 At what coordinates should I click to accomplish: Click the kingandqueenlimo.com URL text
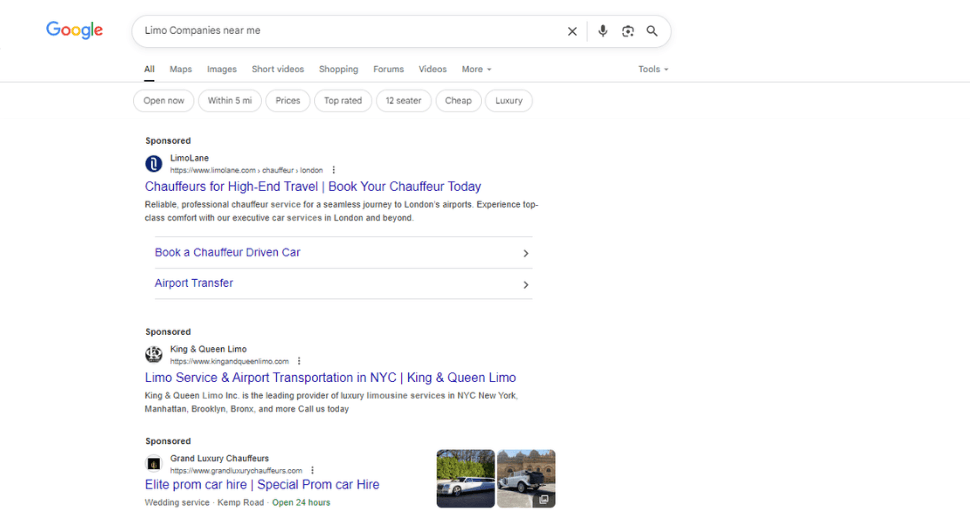point(230,361)
